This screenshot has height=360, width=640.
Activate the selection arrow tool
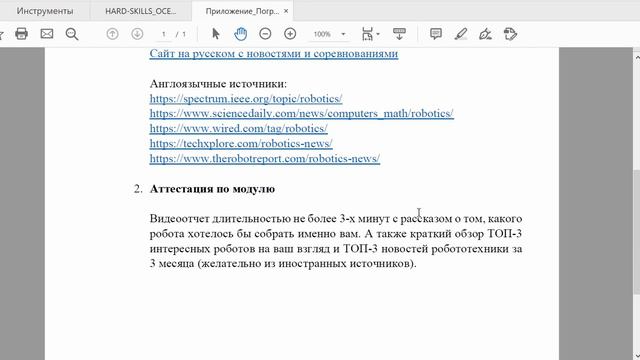tap(216, 34)
